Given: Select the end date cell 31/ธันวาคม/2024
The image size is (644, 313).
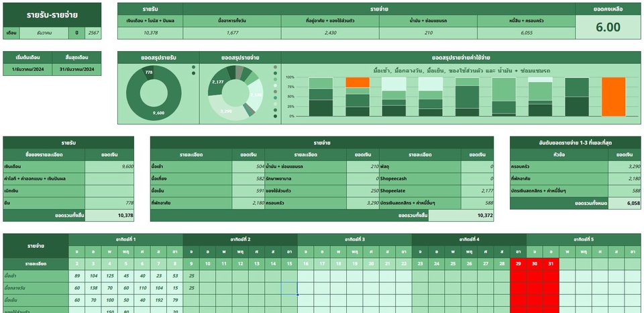Looking at the screenshot, I should [x=77, y=69].
